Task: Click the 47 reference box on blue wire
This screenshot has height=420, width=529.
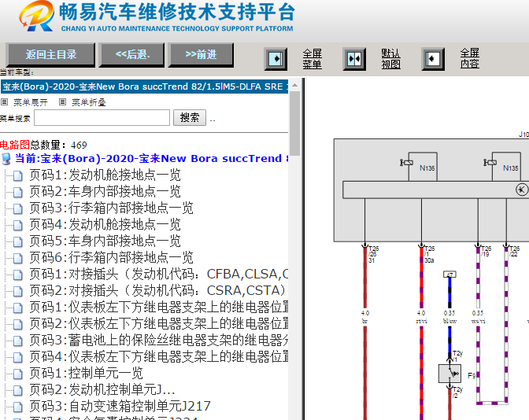Action: coord(449,274)
